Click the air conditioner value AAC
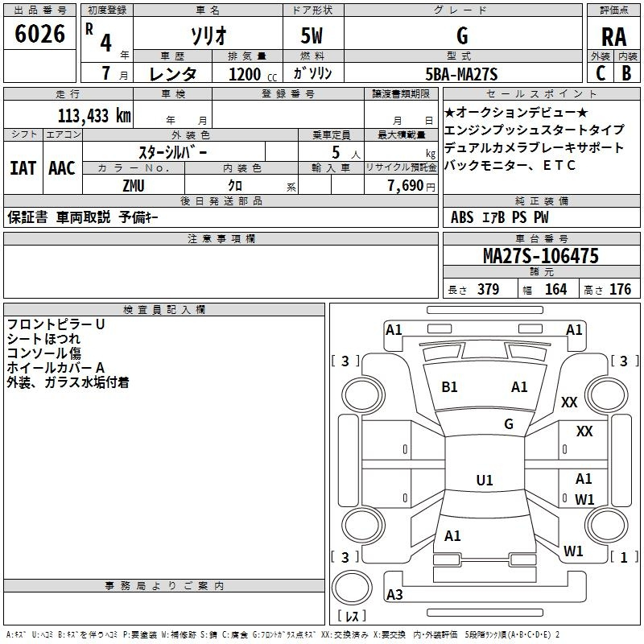644x644 pixels. tap(62, 168)
